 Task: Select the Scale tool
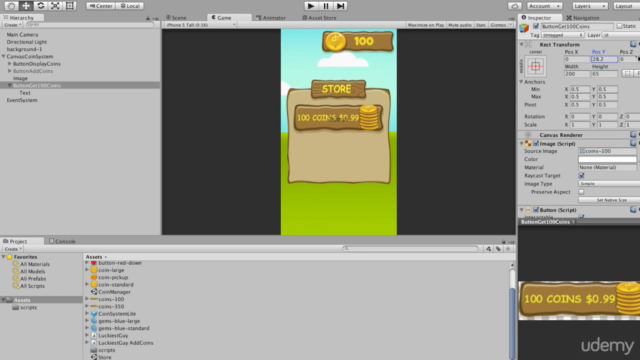[x=55, y=6]
